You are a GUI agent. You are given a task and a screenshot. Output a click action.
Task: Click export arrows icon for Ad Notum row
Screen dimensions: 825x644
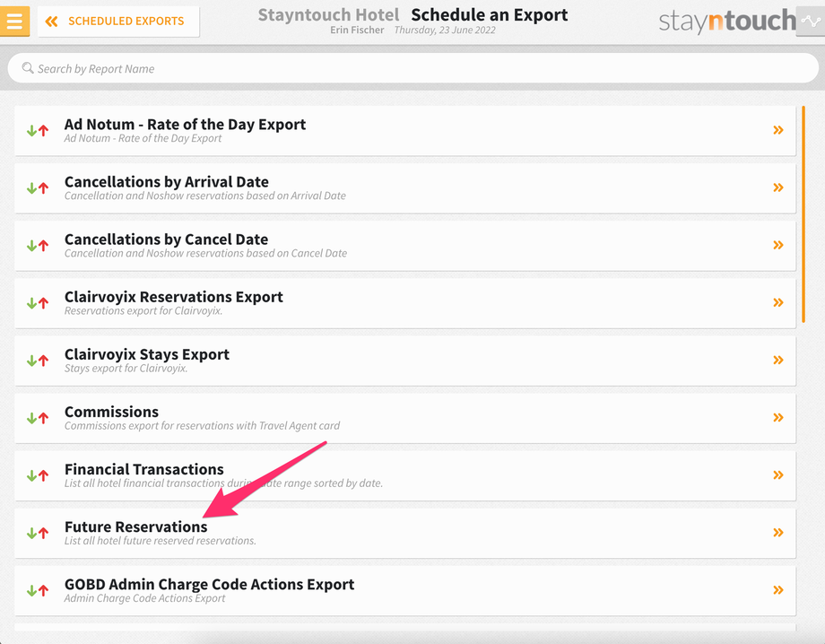[38, 130]
